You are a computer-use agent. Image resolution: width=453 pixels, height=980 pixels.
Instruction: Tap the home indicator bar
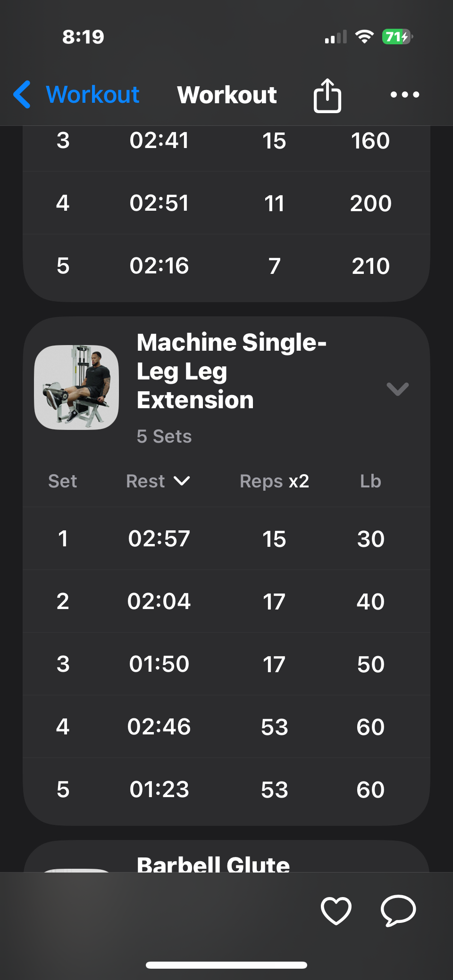click(x=226, y=965)
